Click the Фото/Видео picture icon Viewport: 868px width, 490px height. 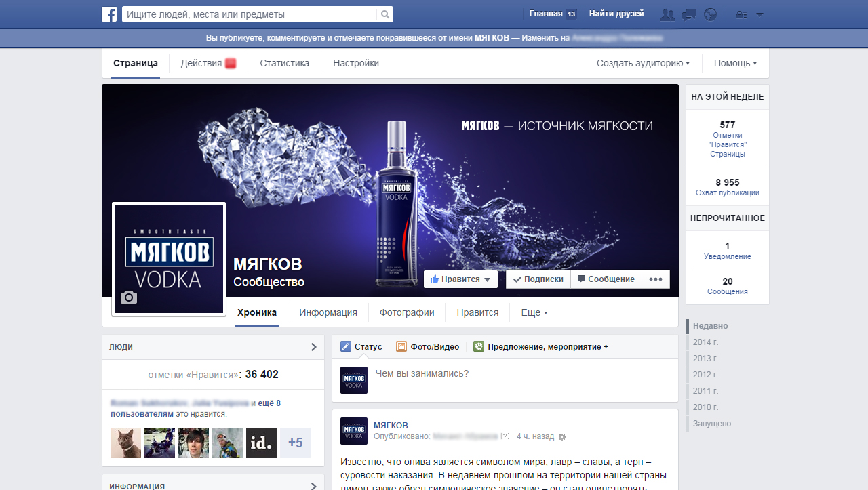click(x=401, y=346)
